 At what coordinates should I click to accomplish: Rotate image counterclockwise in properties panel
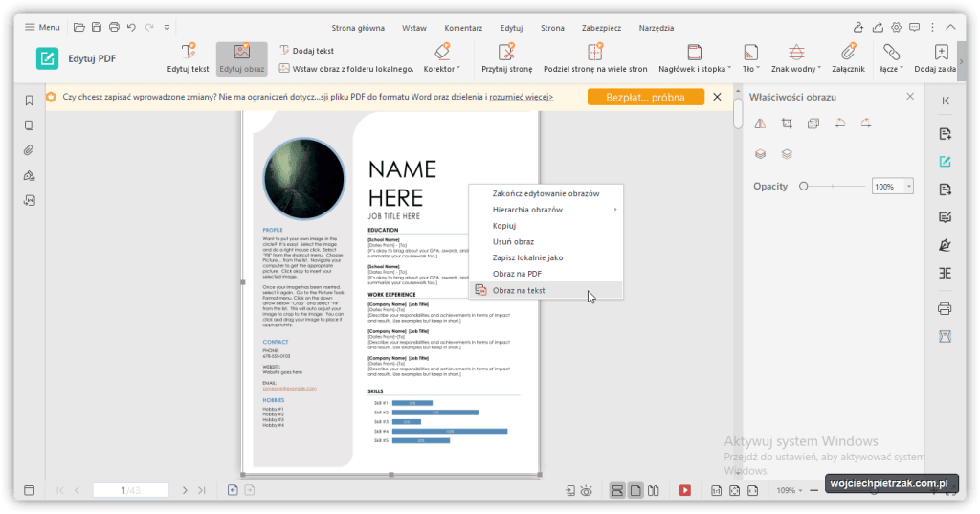pyautogui.click(x=839, y=123)
